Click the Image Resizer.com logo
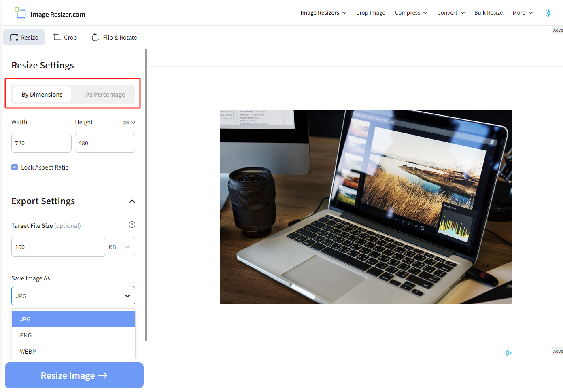Image resolution: width=563 pixels, height=392 pixels. tap(49, 13)
